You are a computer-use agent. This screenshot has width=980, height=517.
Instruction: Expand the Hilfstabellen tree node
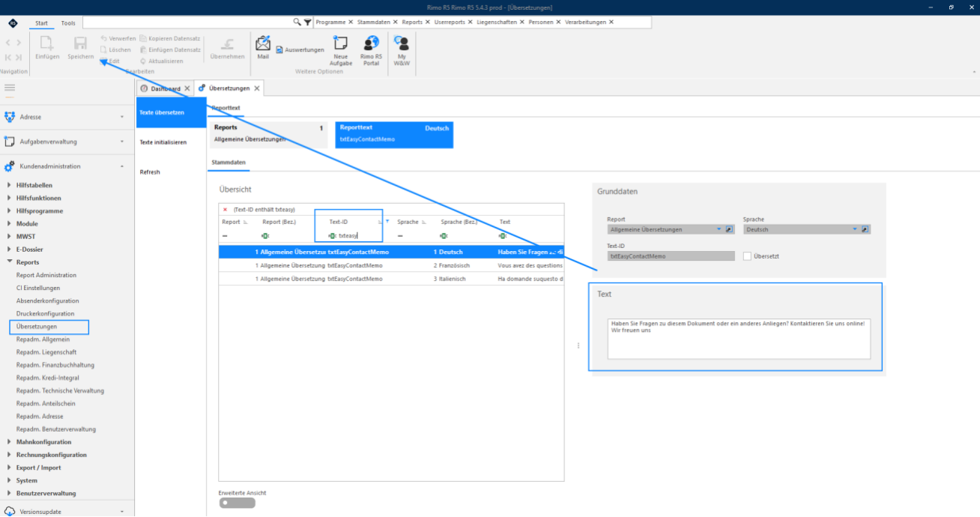tap(9, 185)
